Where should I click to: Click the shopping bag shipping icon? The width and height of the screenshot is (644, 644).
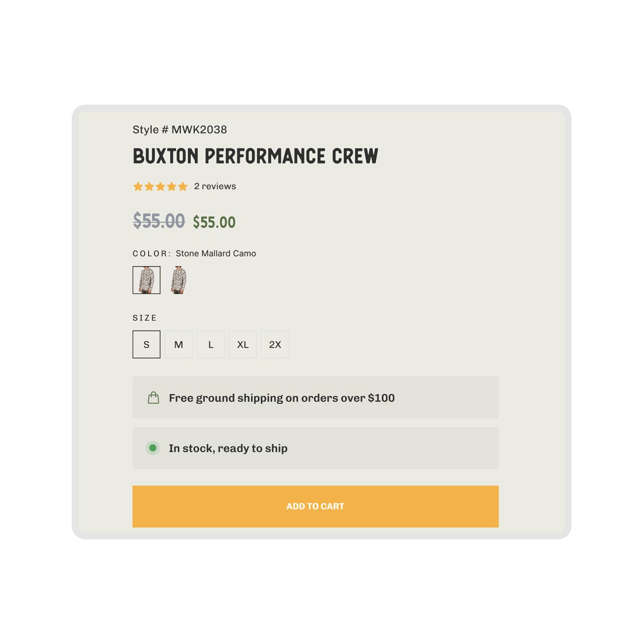point(153,398)
